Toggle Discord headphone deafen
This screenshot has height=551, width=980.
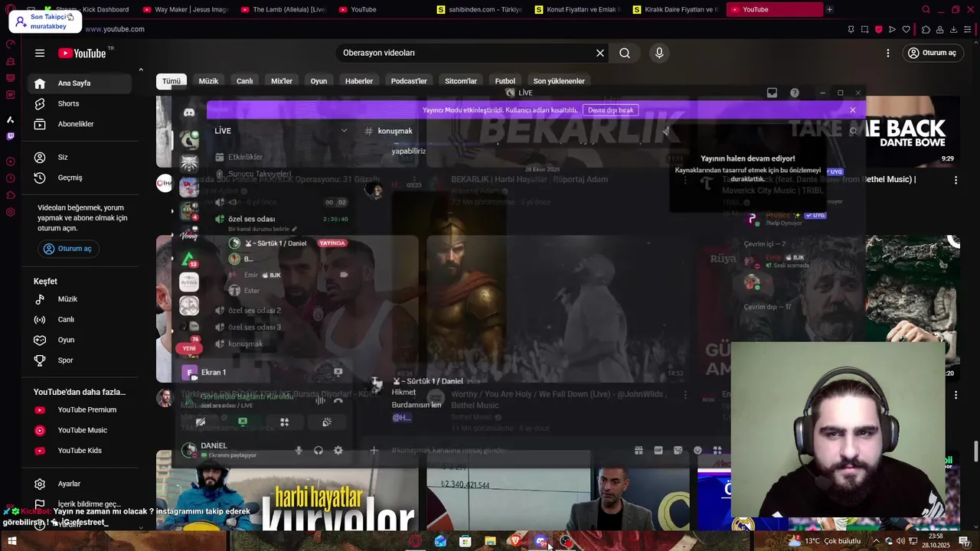click(x=318, y=451)
